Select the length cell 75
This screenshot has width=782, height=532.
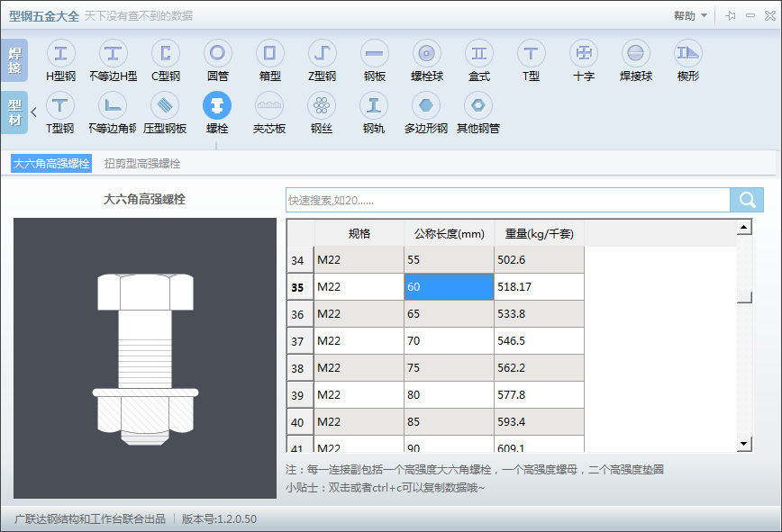tap(449, 367)
